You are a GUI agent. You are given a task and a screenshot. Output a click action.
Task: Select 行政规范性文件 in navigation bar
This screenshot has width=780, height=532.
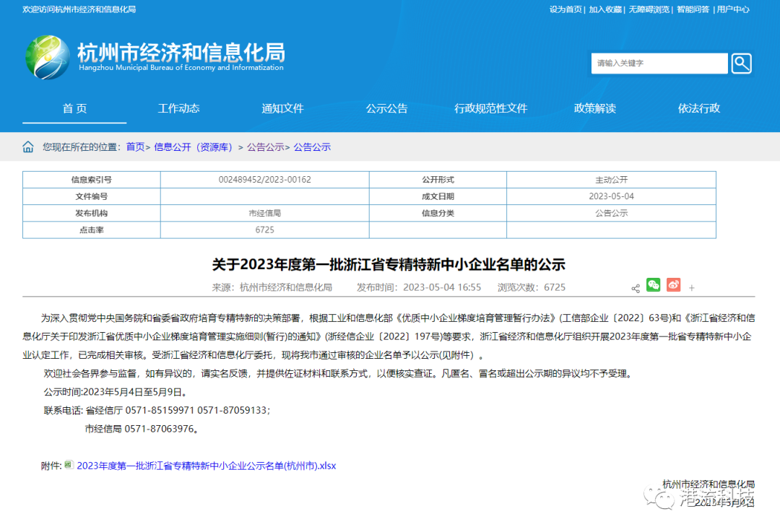(x=490, y=108)
